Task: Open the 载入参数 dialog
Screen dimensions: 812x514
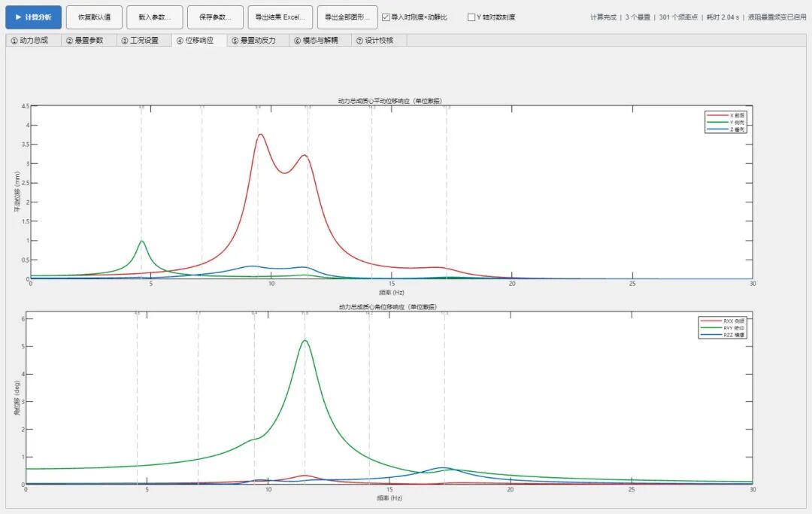Action: tap(154, 17)
